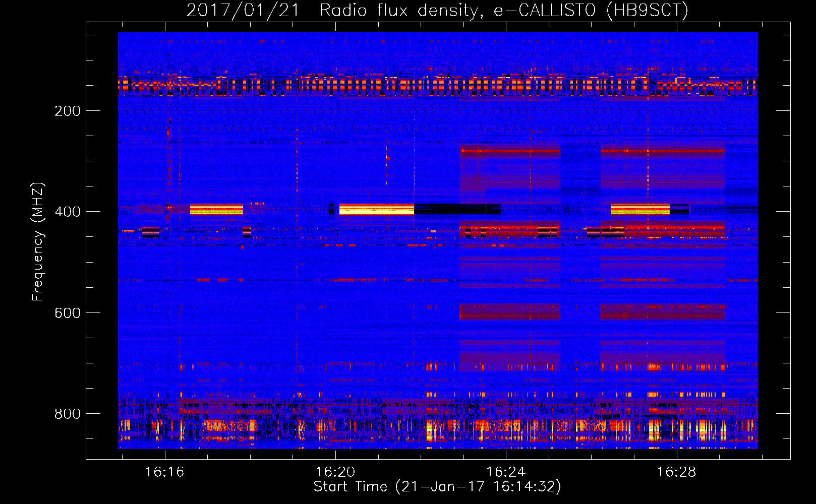This screenshot has height=504, width=816.
Task: Click the 800 frequency tick label
Action: (68, 414)
